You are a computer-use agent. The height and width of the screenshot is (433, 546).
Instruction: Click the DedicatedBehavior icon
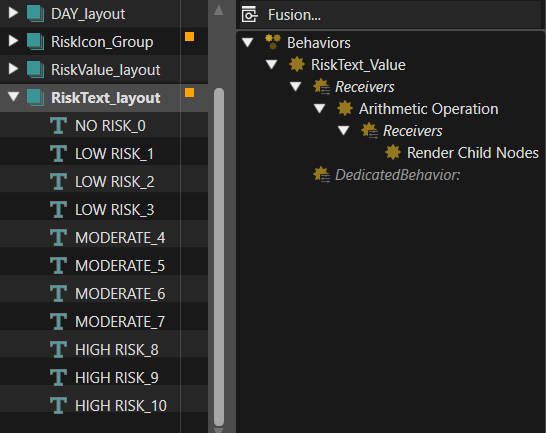[x=321, y=175]
